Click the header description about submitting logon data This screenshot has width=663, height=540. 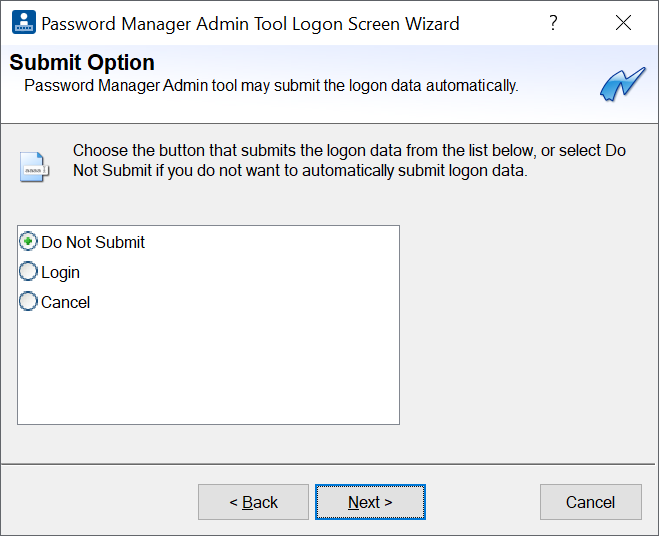click(x=270, y=86)
